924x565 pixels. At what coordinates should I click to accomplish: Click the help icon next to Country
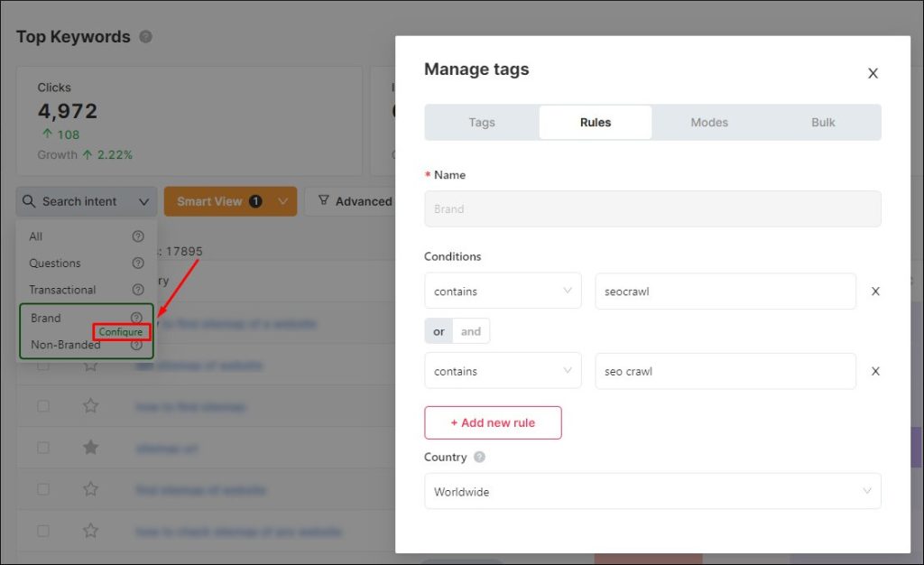point(480,457)
